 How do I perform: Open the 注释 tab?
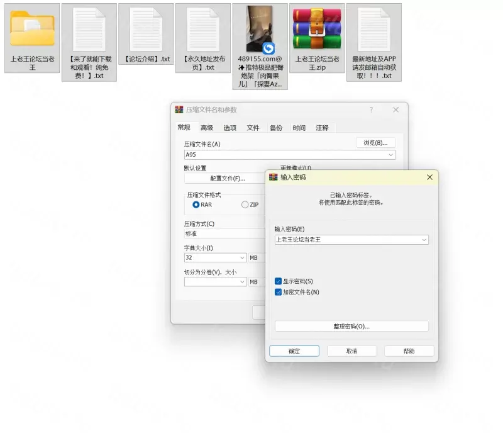pos(322,128)
